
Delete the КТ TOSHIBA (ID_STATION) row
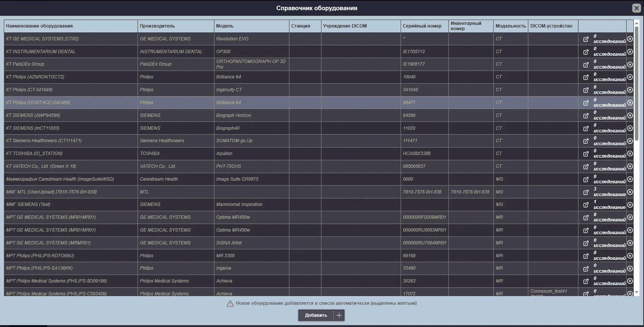[630, 153]
